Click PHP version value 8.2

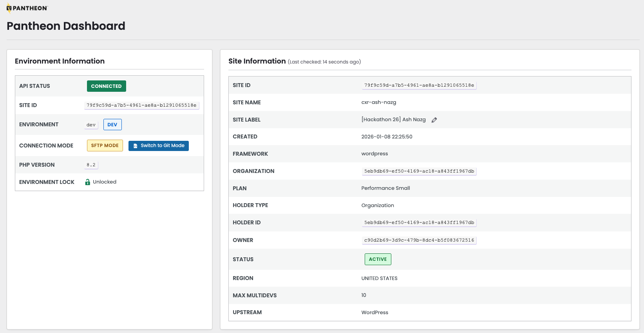tap(91, 165)
